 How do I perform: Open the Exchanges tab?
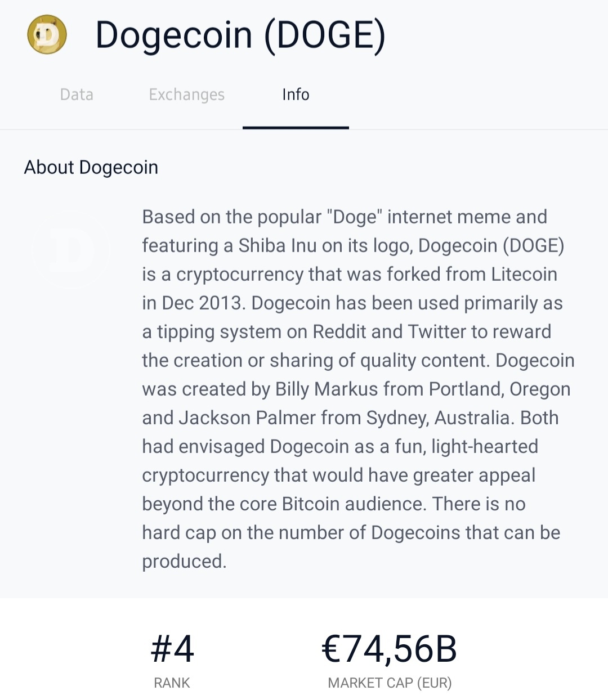coord(186,95)
